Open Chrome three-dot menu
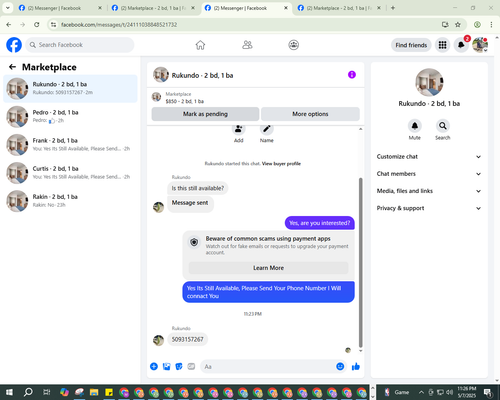Screen dimensions: 500x400 click(x=491, y=25)
